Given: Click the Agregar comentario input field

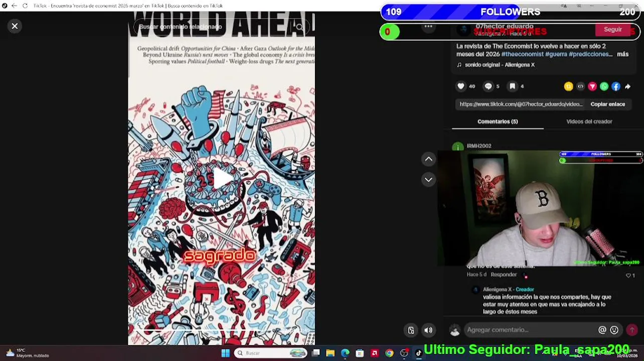Looking at the screenshot, I should click(529, 330).
